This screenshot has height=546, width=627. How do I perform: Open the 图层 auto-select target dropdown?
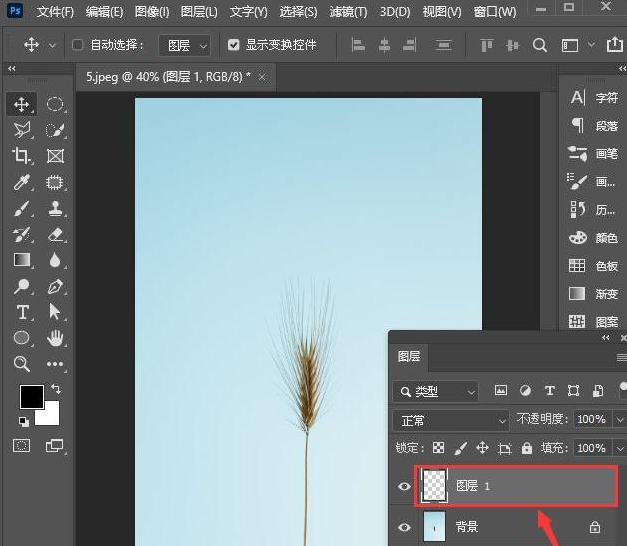[185, 45]
